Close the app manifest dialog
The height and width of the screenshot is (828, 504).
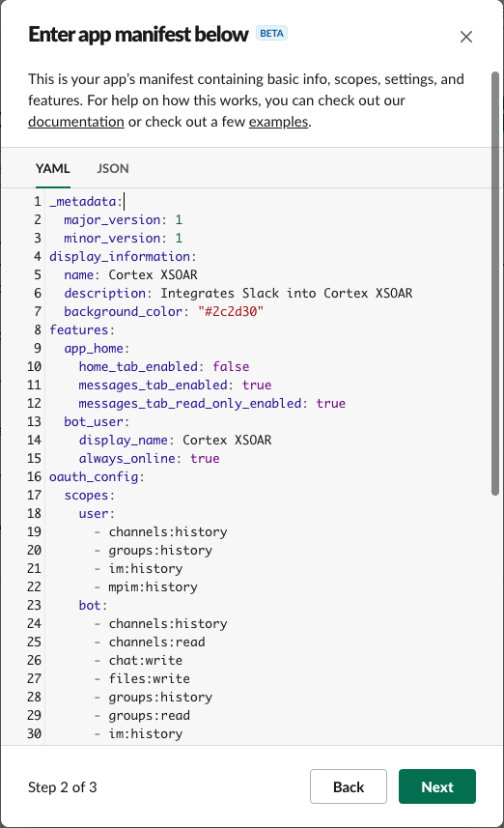click(466, 37)
